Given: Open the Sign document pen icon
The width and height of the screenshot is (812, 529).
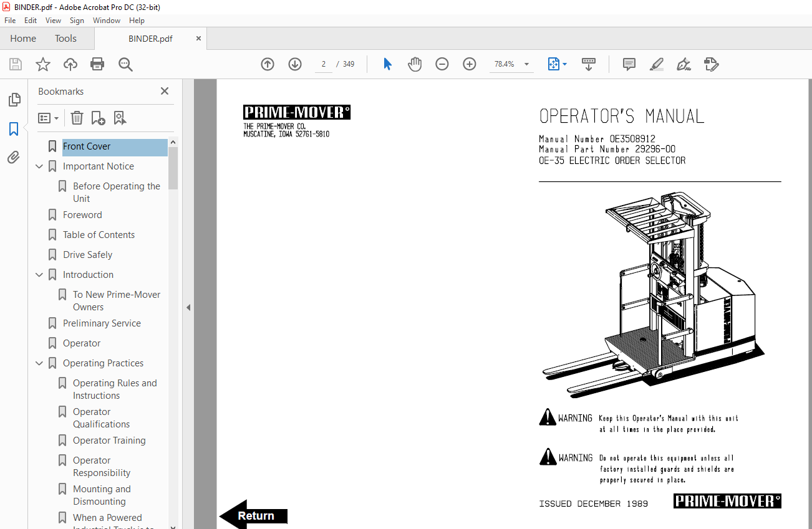Looking at the screenshot, I should click(x=684, y=64).
